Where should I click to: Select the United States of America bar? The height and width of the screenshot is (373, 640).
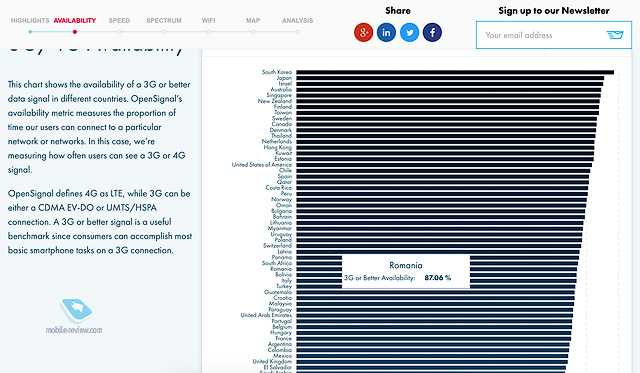[444, 165]
